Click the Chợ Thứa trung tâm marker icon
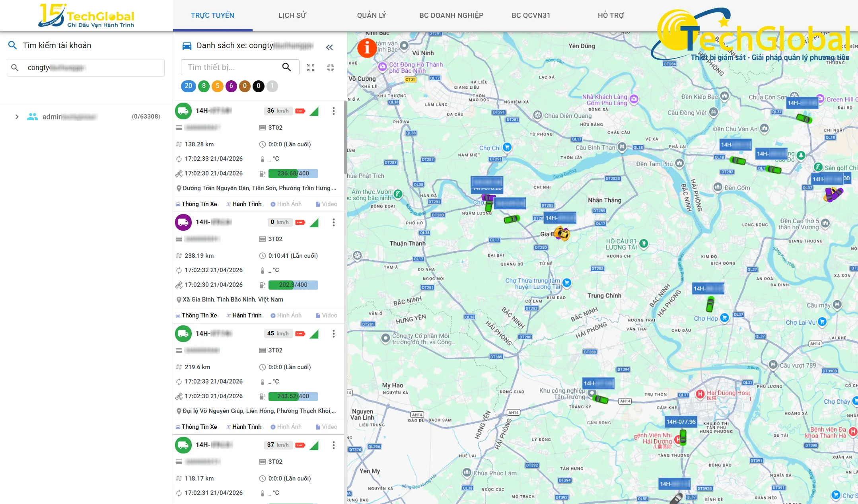858x504 pixels. coord(567,283)
